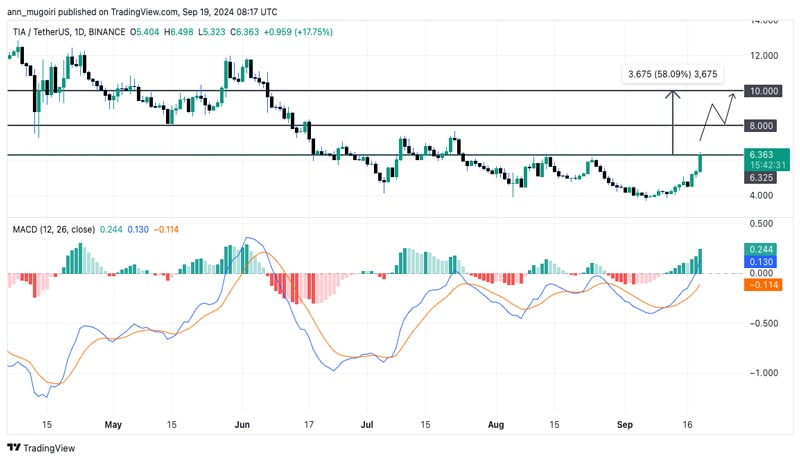Click the large green latest candlestick
Image resolution: width=800 pixels, height=460 pixels.
(x=701, y=162)
